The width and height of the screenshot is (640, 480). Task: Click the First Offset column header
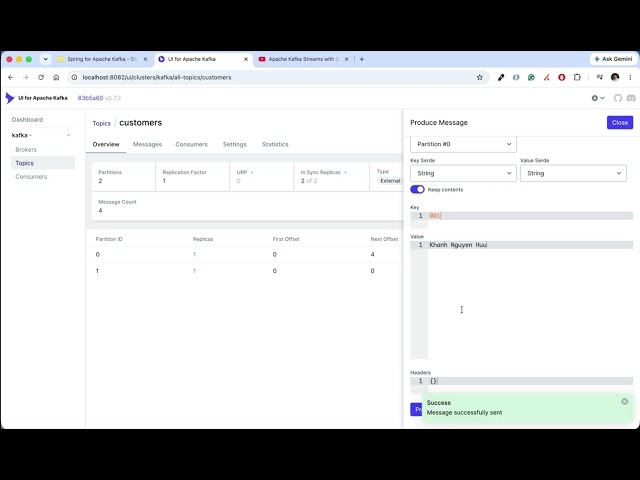(x=286, y=239)
